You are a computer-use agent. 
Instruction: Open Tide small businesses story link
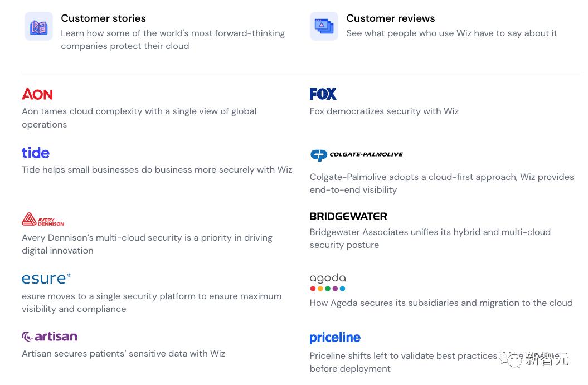tap(157, 170)
